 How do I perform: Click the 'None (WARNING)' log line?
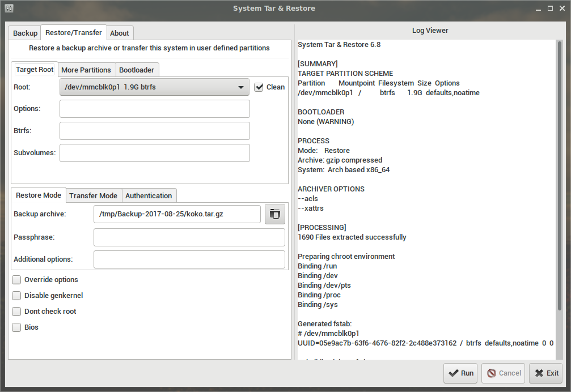coord(325,122)
